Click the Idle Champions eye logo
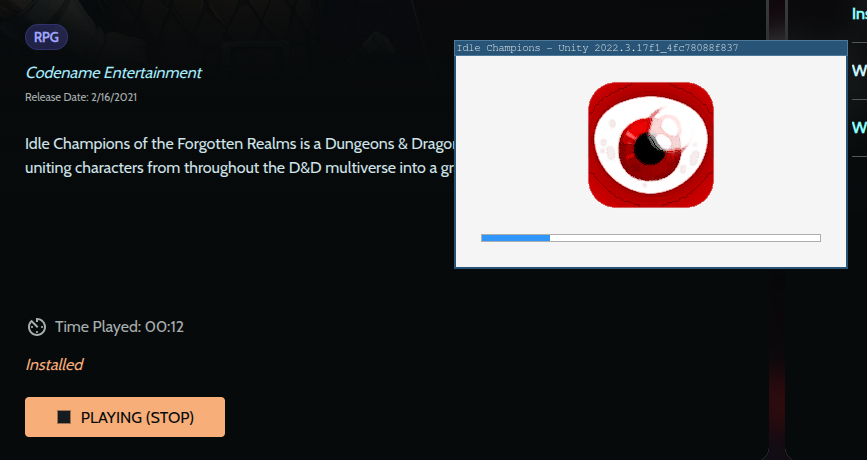This screenshot has height=460, width=867. pyautogui.click(x=651, y=145)
